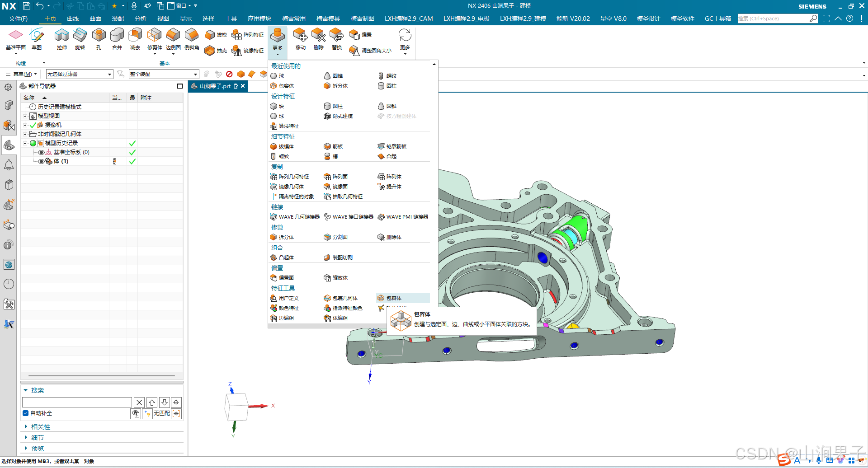This screenshot has height=468, width=868.
Task: Click the next match down-arrow button
Action: click(x=165, y=402)
